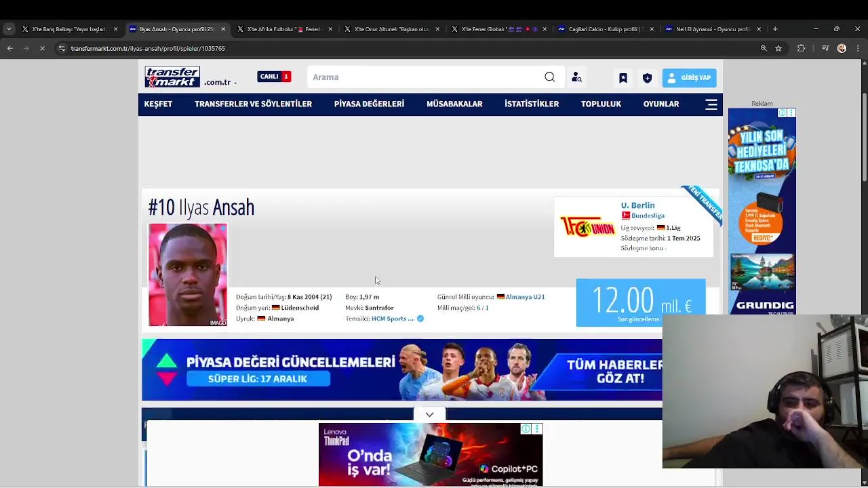Open the Chrome profile avatar

pos(842,48)
